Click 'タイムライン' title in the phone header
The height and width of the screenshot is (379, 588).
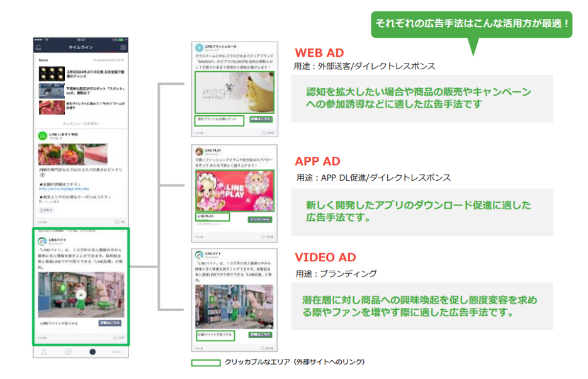[x=81, y=47]
